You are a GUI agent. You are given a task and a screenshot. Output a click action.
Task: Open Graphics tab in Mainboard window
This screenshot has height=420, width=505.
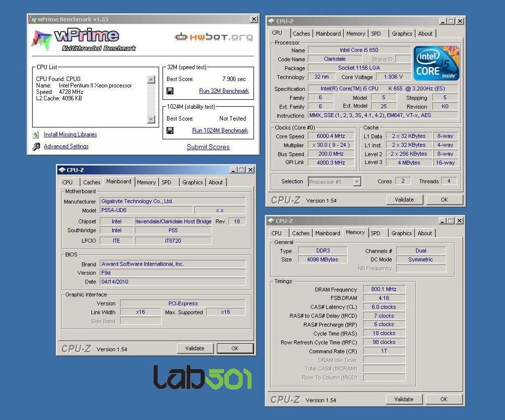pyautogui.click(x=193, y=183)
